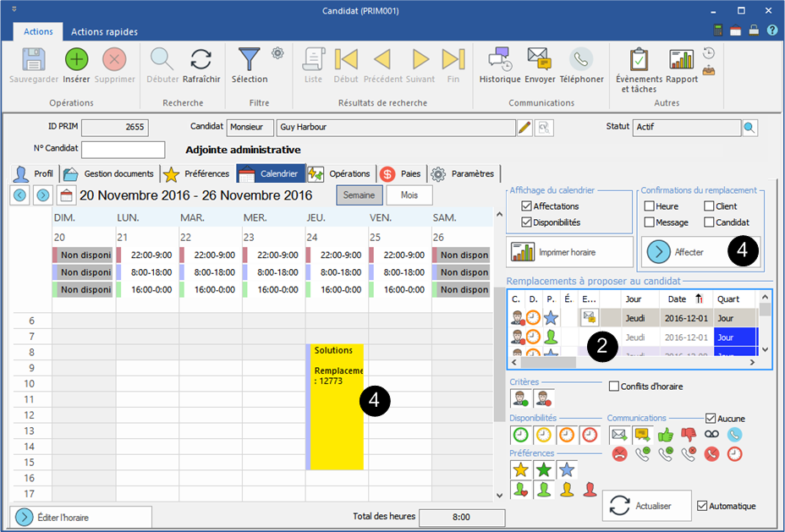Uncheck the Affectations checkbox
Viewport: 785px width, 532px height.
point(527,206)
